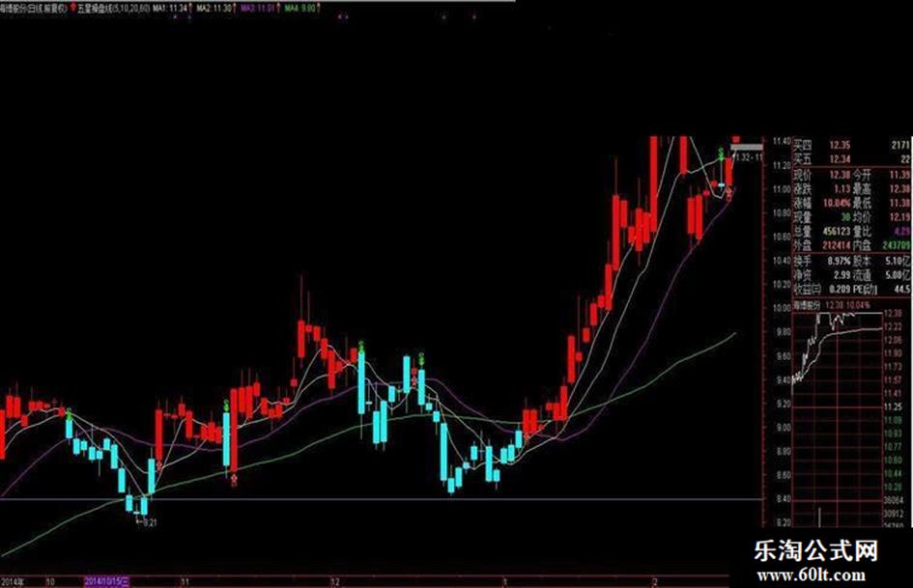913x588 pixels.
Task: Click the 涨幅 value 10.04%
Action: click(x=837, y=203)
